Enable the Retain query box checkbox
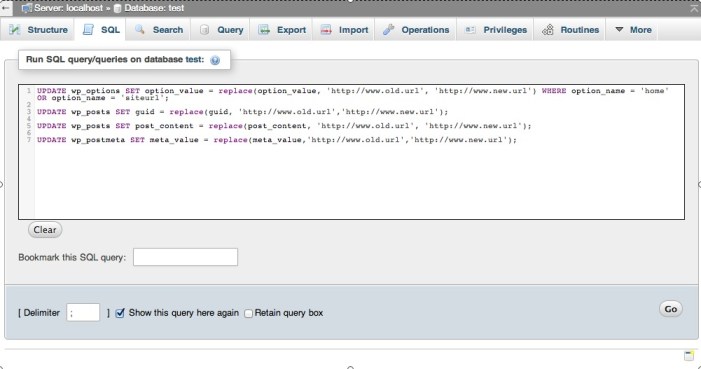 pyautogui.click(x=249, y=314)
